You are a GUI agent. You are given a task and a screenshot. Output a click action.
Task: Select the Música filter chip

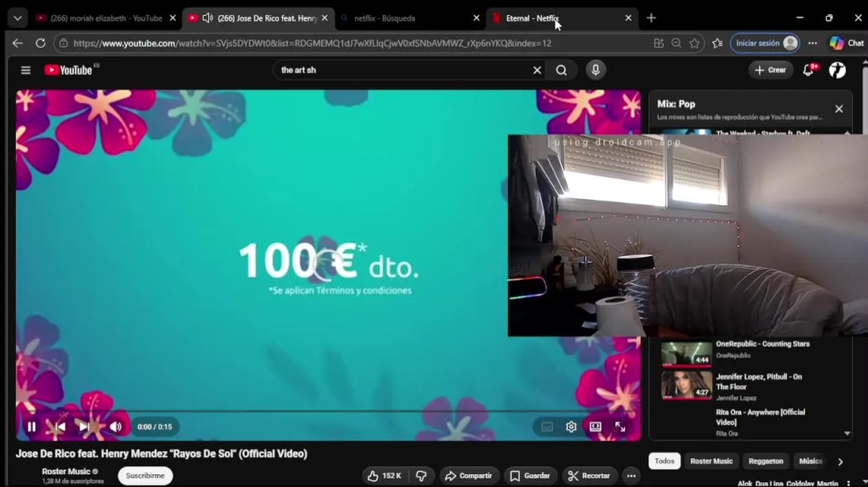pos(811,461)
